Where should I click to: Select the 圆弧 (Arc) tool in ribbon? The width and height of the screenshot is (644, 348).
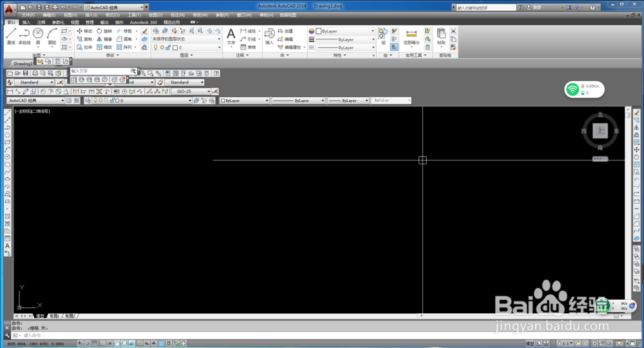pyautogui.click(x=52, y=36)
